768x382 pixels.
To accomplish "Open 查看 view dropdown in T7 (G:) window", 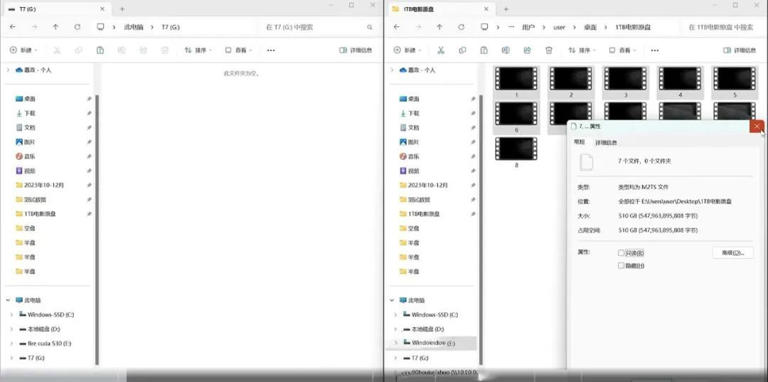I will [239, 50].
